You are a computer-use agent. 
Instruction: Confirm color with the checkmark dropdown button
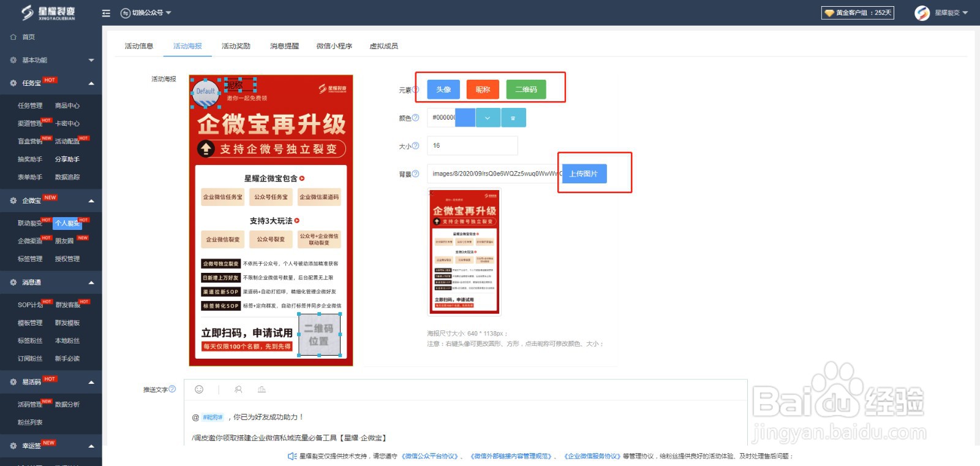(488, 118)
